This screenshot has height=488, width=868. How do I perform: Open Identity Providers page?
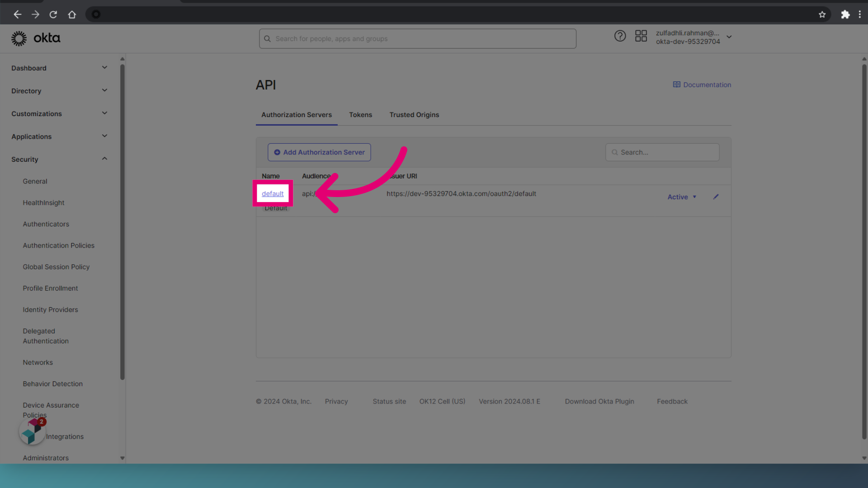coord(50,310)
